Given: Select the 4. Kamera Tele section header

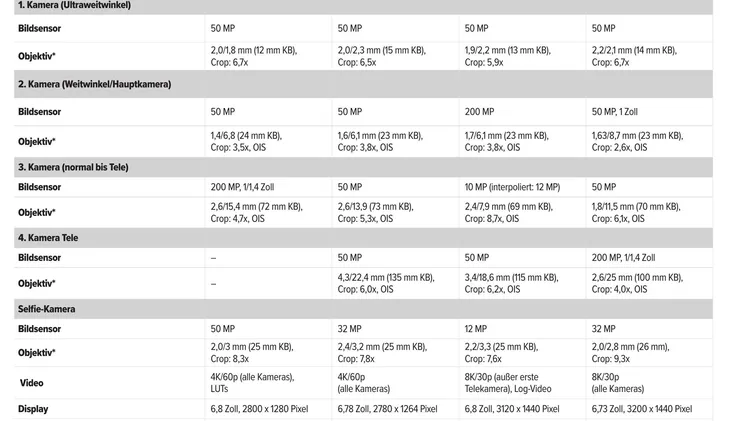Looking at the screenshot, I should tap(363, 238).
